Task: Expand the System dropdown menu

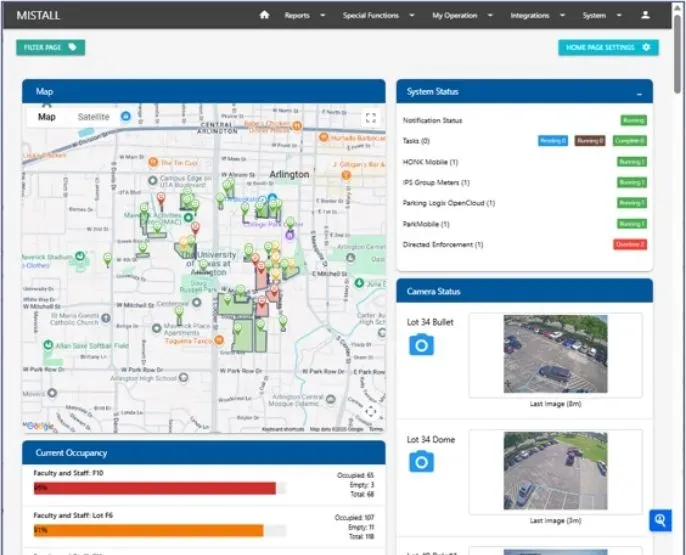Action: pyautogui.click(x=602, y=15)
